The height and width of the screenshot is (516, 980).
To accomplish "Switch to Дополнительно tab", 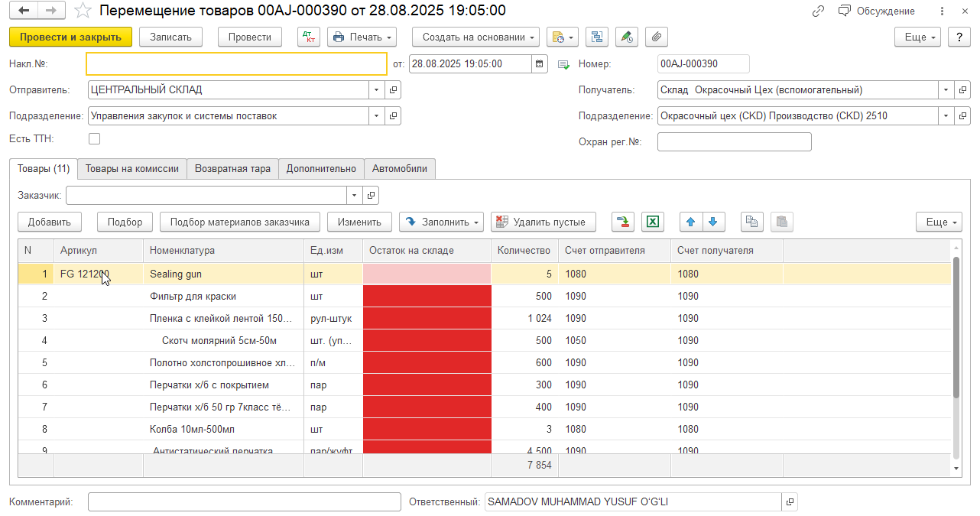I will 321,168.
